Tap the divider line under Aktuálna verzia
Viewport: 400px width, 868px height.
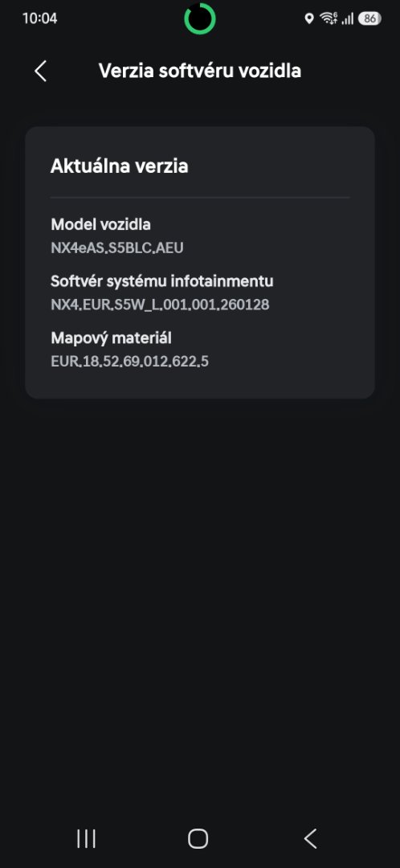pos(200,197)
